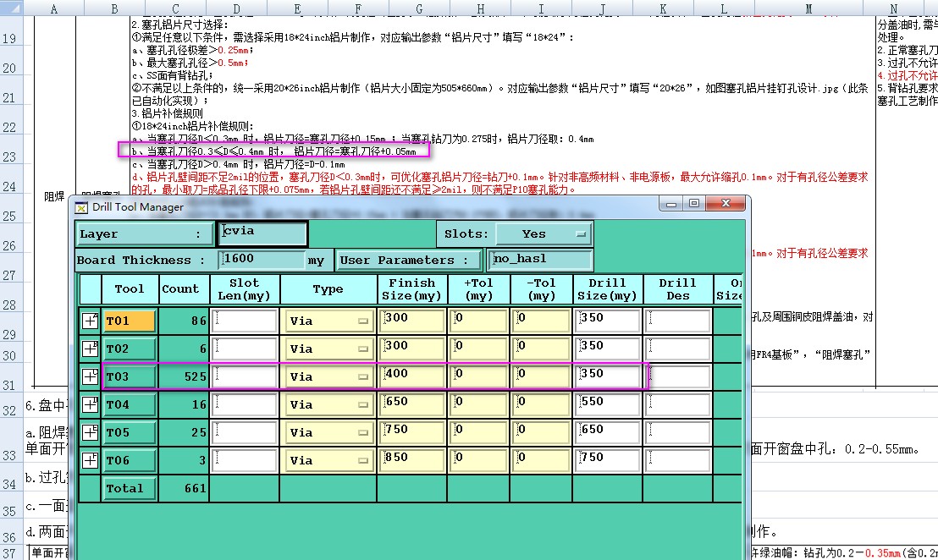
Task: Click the Layer name field cvia
Action: click(262, 233)
